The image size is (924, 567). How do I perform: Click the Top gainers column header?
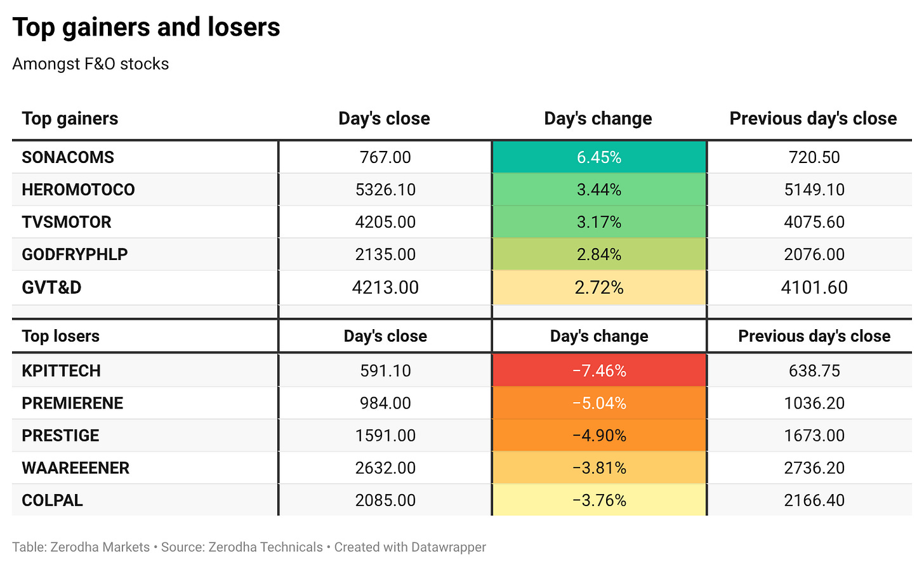click(70, 119)
